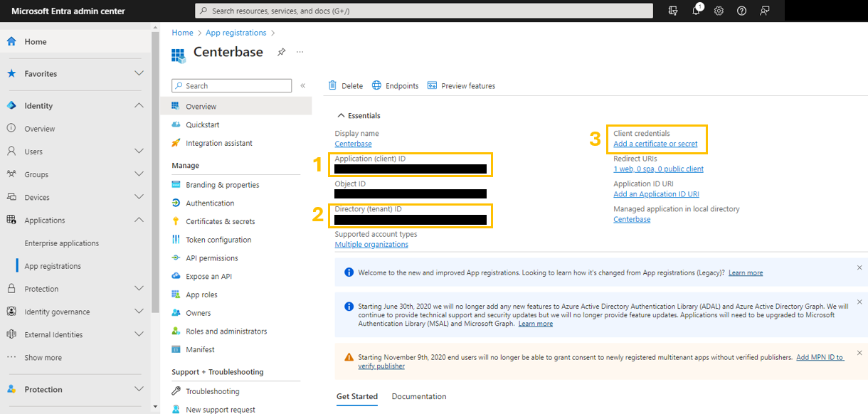Open Learn more in welcome banner
The height and width of the screenshot is (414, 868).
[x=746, y=272]
